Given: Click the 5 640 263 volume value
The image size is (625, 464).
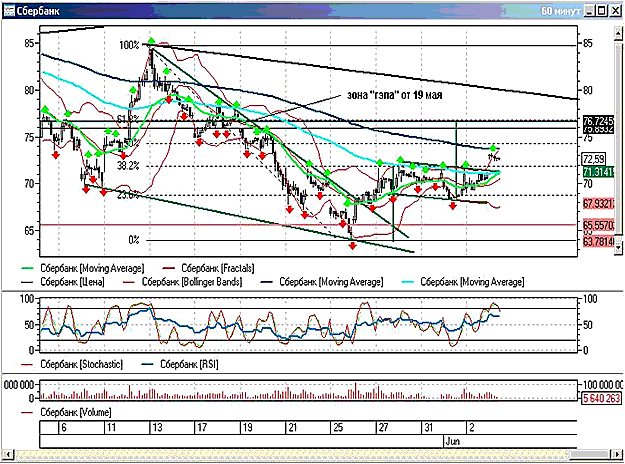Looking at the screenshot, I should tap(601, 398).
